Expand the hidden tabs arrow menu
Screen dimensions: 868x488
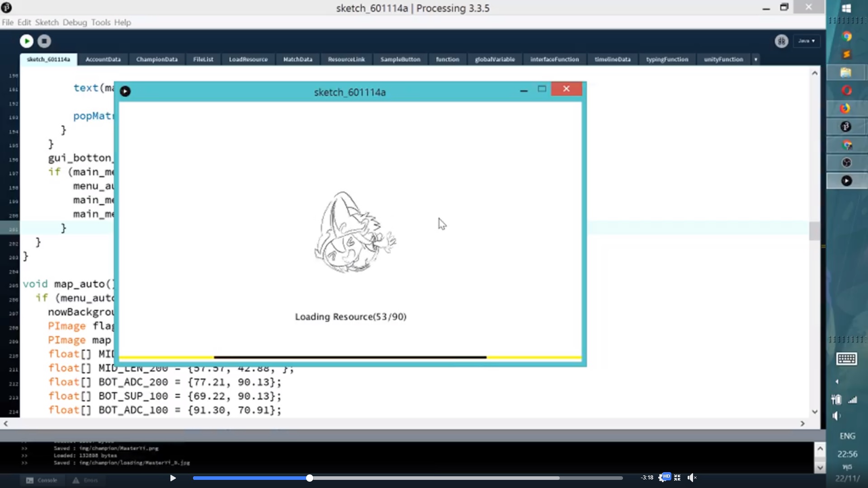pyautogui.click(x=755, y=59)
